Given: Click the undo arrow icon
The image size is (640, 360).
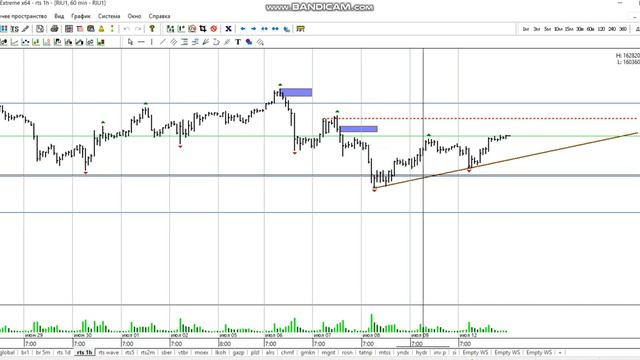Looking at the screenshot, I should (x=127, y=29).
